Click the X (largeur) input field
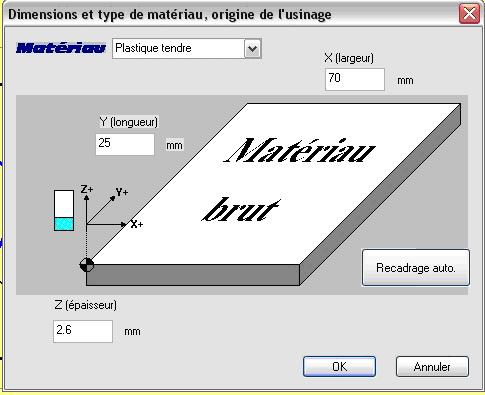485x395 pixels. click(x=355, y=79)
